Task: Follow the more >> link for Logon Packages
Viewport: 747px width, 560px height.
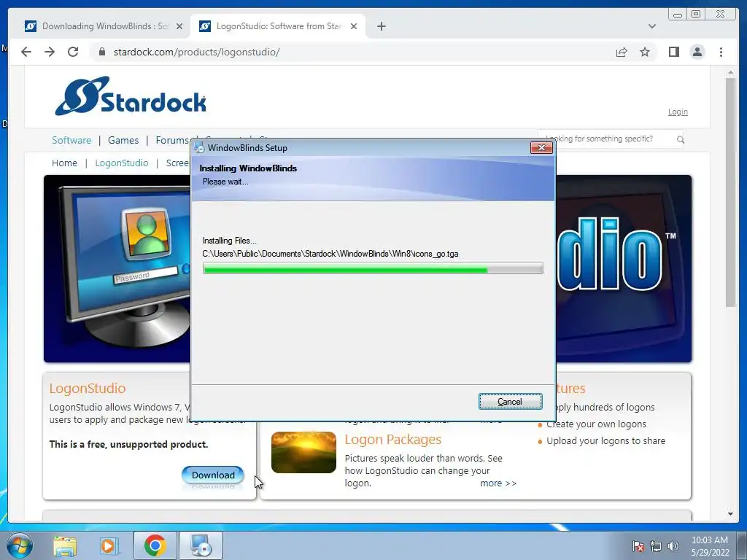Action: [x=498, y=483]
